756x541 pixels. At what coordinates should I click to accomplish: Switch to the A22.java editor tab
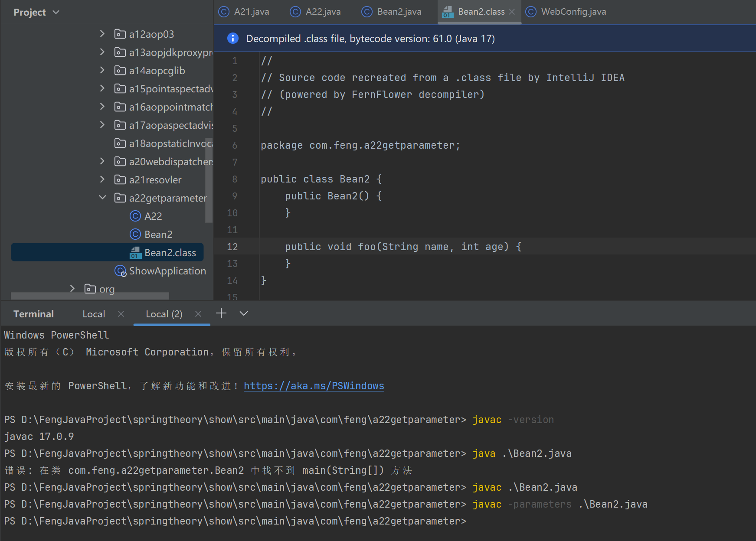(315, 12)
